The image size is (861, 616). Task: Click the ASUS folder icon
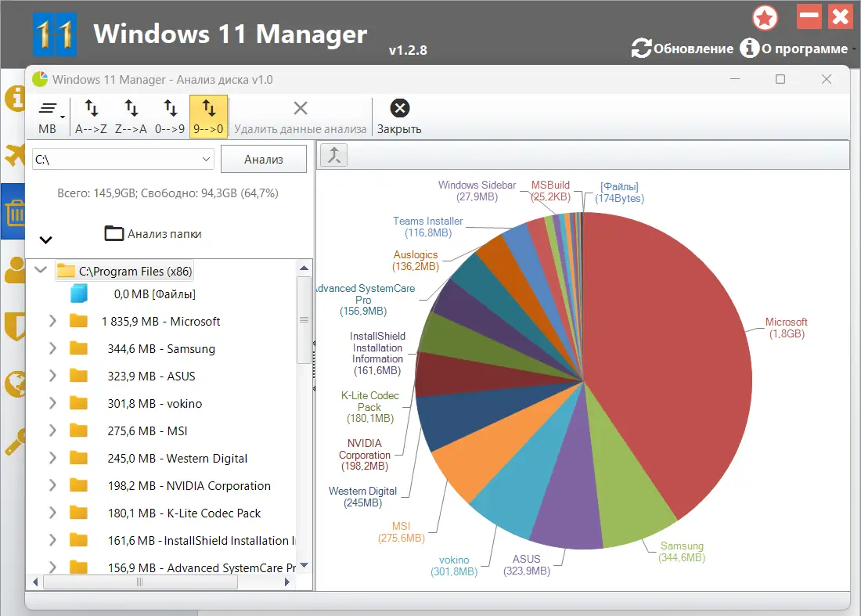pos(78,376)
